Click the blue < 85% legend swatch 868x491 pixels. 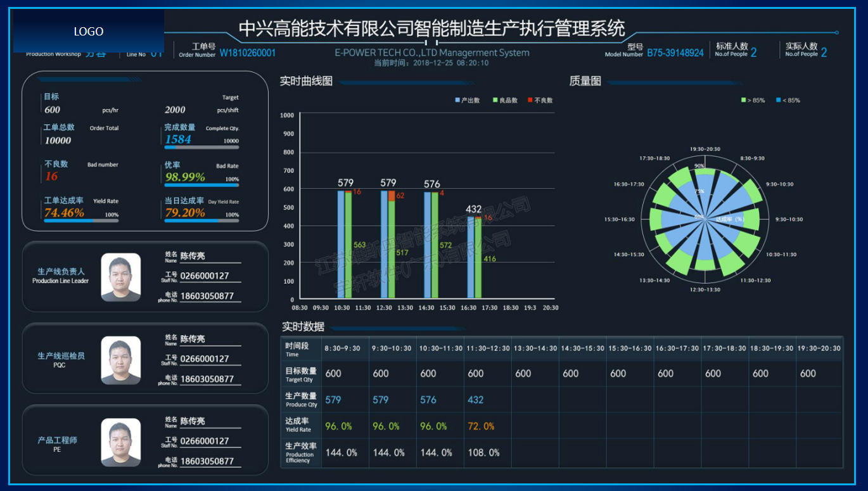pyautogui.click(x=779, y=100)
